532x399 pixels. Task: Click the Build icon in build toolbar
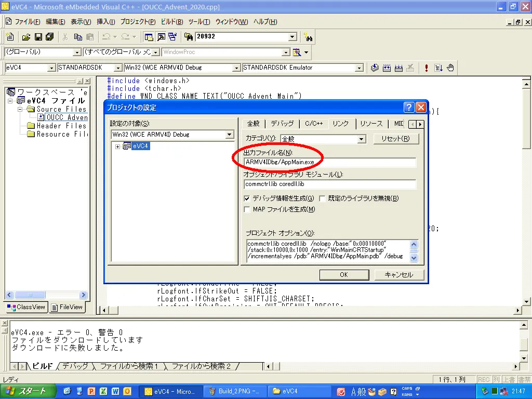387,68
